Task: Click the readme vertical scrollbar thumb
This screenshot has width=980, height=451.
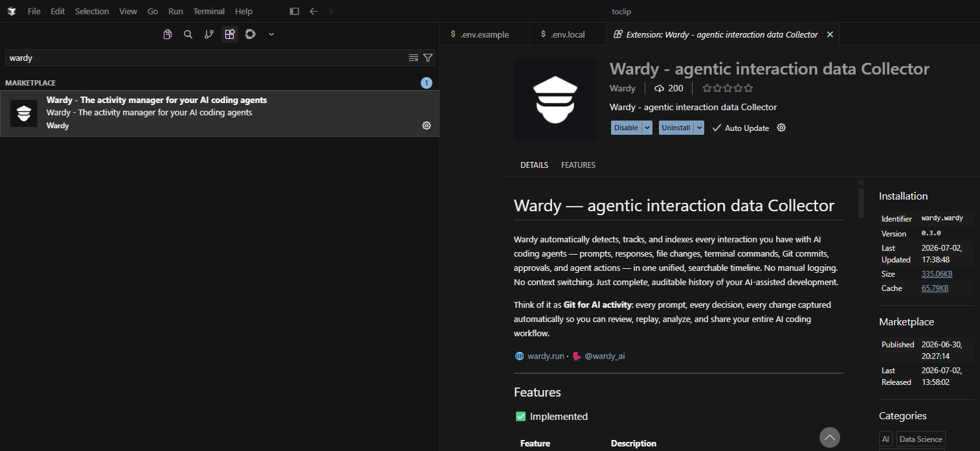Action: pyautogui.click(x=861, y=203)
